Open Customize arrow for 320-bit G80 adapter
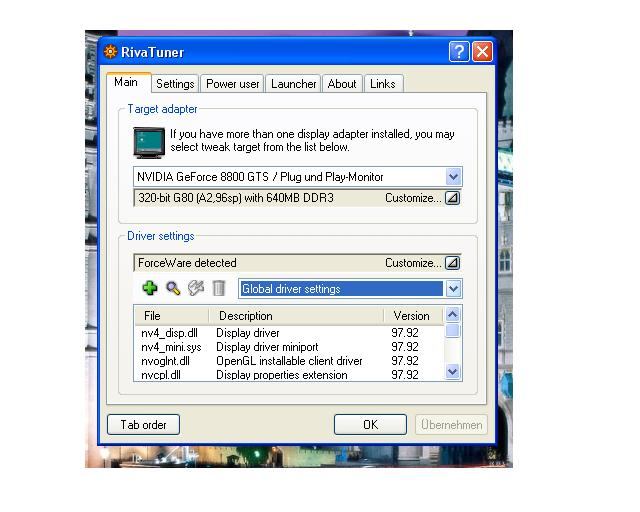The width and height of the screenshot is (640, 512). click(x=452, y=198)
